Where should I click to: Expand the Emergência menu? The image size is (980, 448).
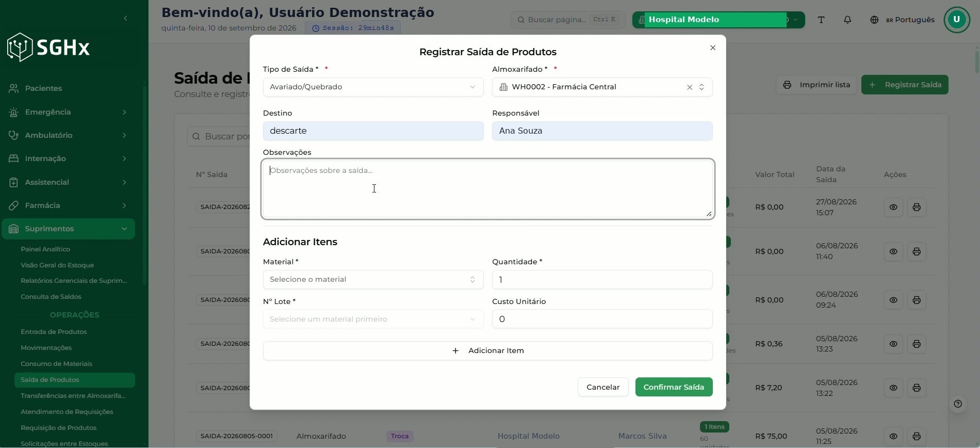pyautogui.click(x=68, y=112)
